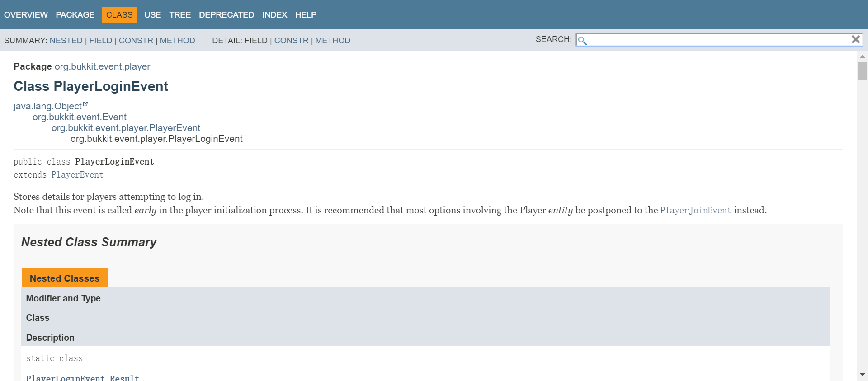This screenshot has width=868, height=381.
Task: Open org.bukkit.event.Event in the hierarchy
Action: click(x=80, y=117)
